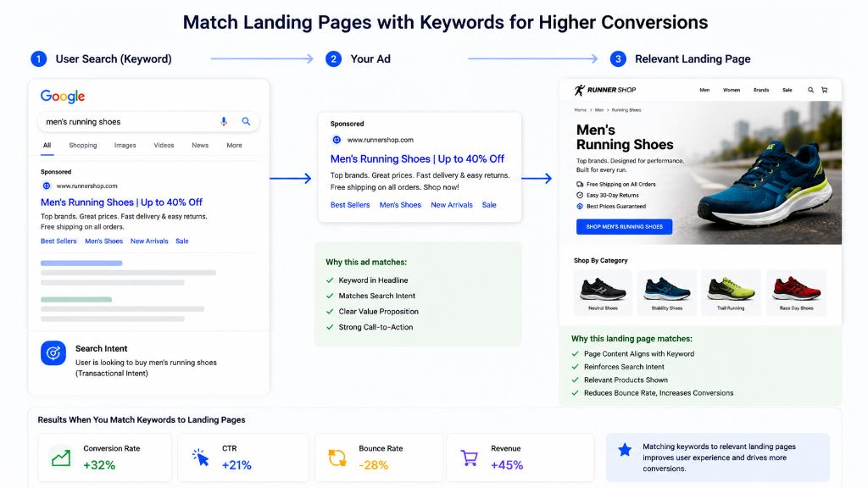Click Home in the breadcrumb
The width and height of the screenshot is (868, 488).
click(580, 110)
